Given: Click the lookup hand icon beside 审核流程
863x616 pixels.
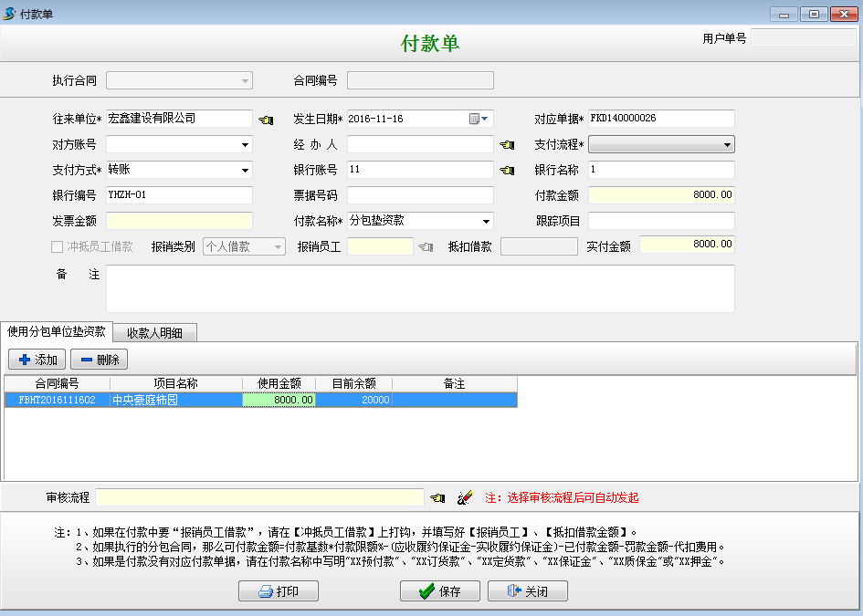Looking at the screenshot, I should pyautogui.click(x=438, y=497).
